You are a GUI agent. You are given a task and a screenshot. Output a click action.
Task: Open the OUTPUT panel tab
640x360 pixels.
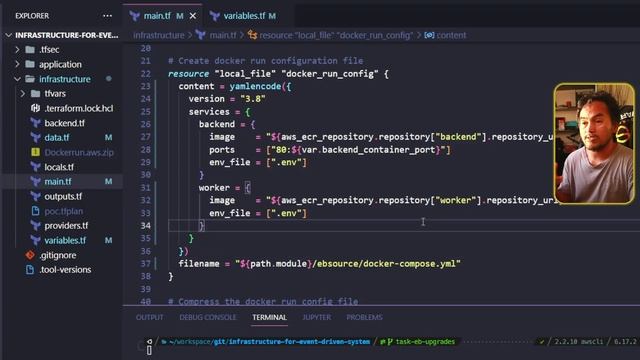click(x=149, y=318)
